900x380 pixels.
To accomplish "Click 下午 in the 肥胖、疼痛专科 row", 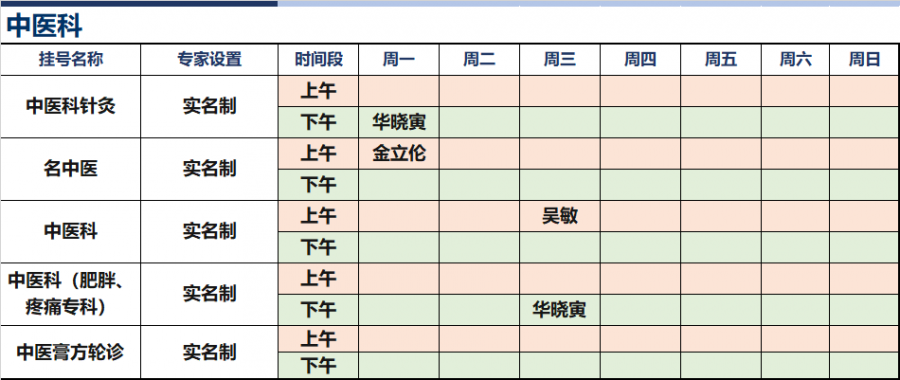I will click(x=319, y=310).
